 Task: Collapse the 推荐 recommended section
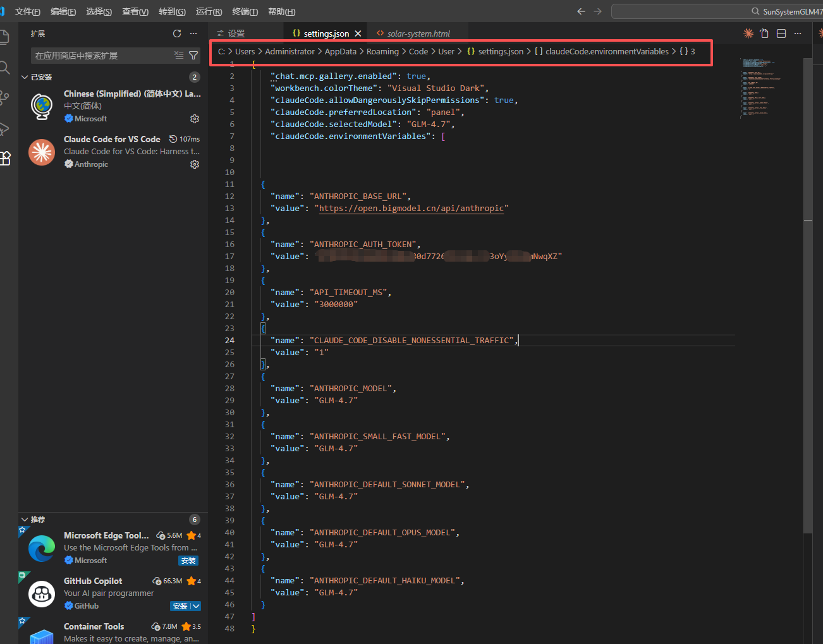tap(25, 519)
